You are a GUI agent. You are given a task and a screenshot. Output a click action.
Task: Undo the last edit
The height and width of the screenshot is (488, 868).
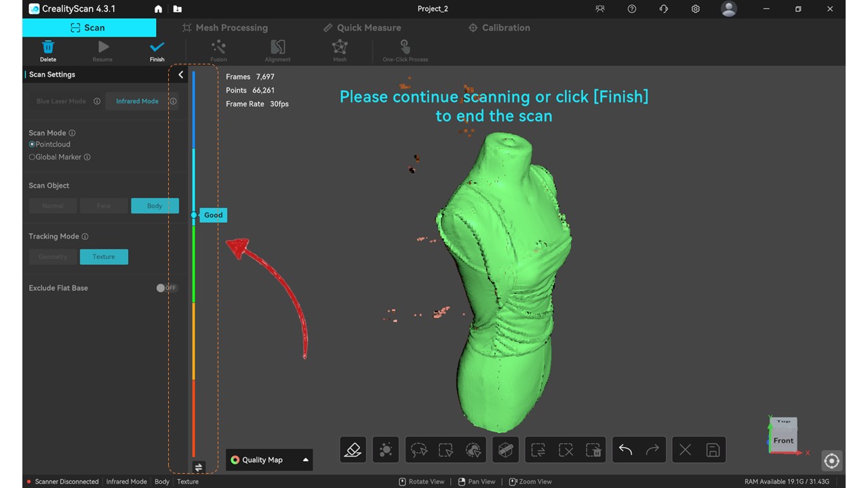point(625,449)
